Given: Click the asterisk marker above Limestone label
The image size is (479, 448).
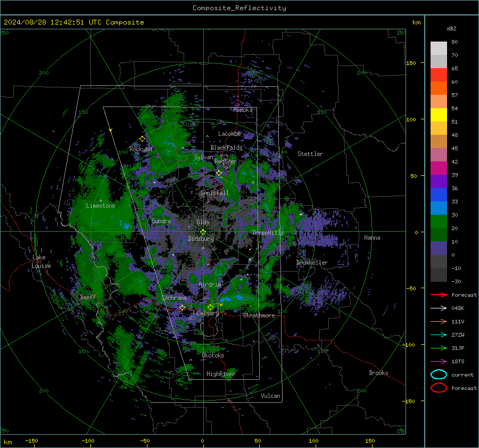Looking at the screenshot, I should coord(101,201).
